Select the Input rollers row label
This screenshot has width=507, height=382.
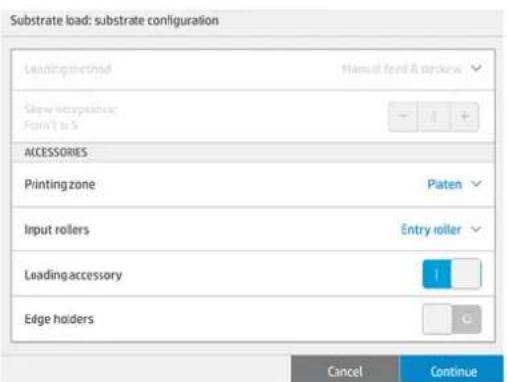click(x=57, y=230)
